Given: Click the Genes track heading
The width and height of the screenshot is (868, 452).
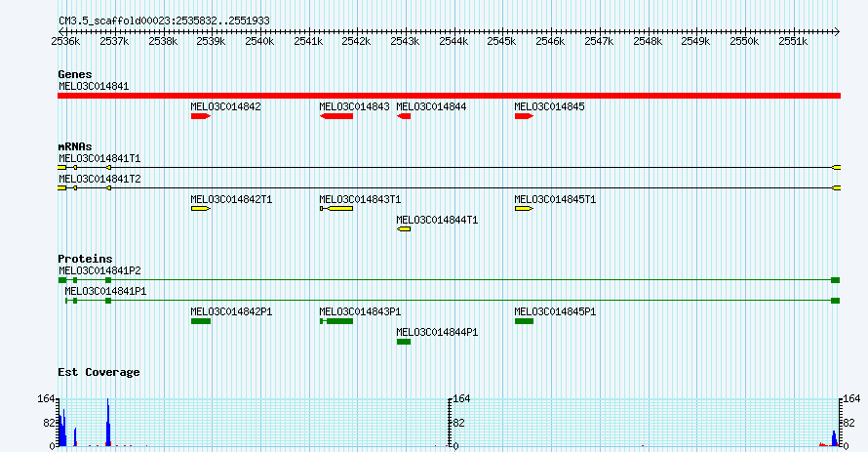Looking at the screenshot, I should coord(75,74).
